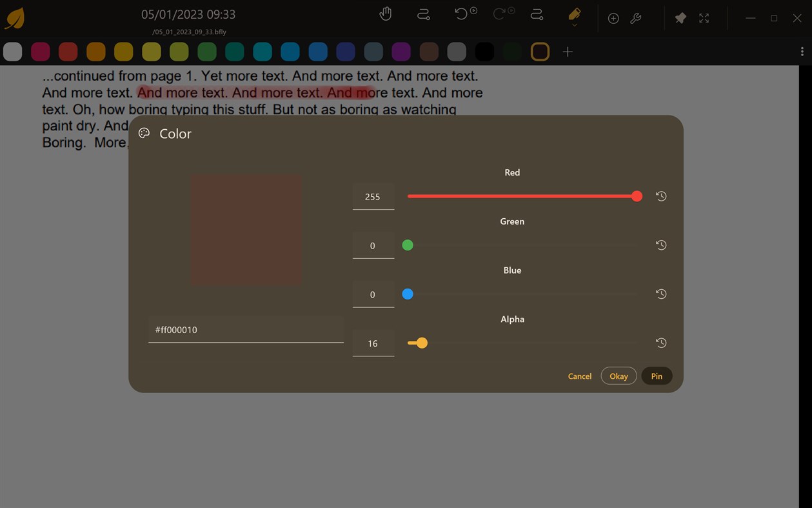Viewport: 812px width, 508px height.
Task: Pin the current note
Action: pos(680,18)
